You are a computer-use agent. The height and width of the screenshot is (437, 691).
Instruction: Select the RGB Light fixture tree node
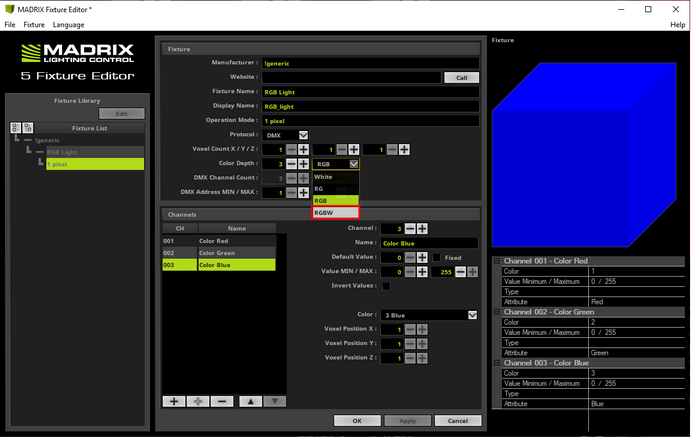click(x=62, y=152)
